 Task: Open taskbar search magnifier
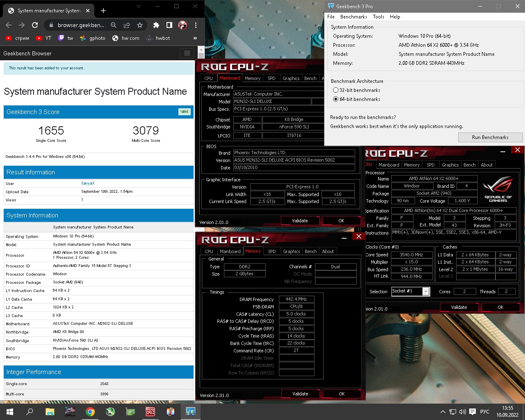(30, 411)
